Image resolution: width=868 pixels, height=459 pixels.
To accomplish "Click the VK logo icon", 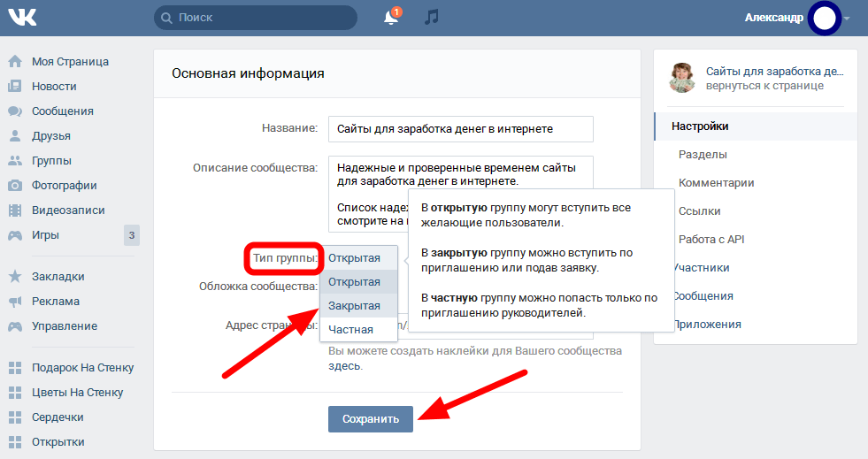I will point(22,18).
